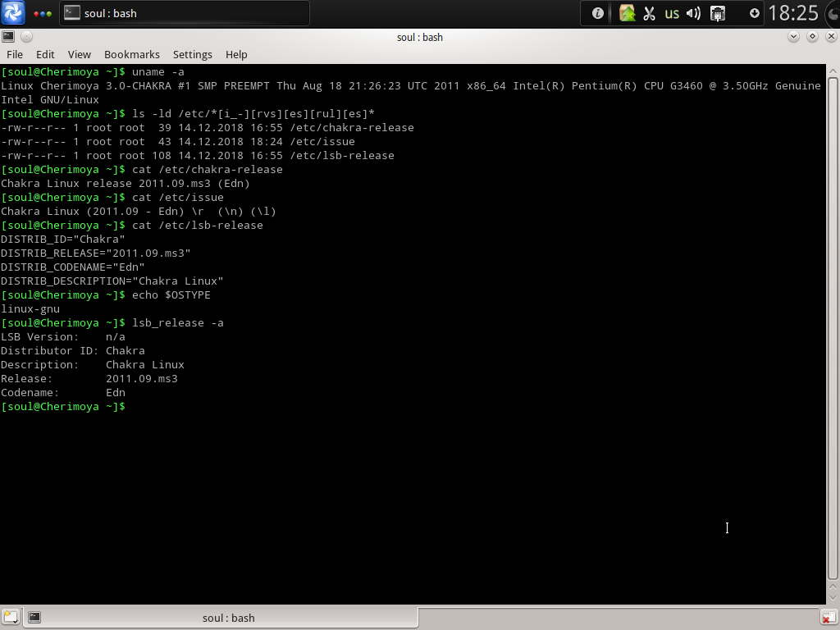Screen dimensions: 840x630
Task: Click the 'Codename: Edn' line
Action: (62, 392)
